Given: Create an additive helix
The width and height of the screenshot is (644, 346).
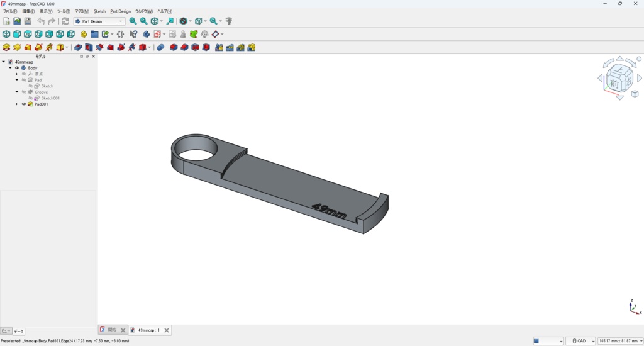Looking at the screenshot, I should click(x=49, y=47).
